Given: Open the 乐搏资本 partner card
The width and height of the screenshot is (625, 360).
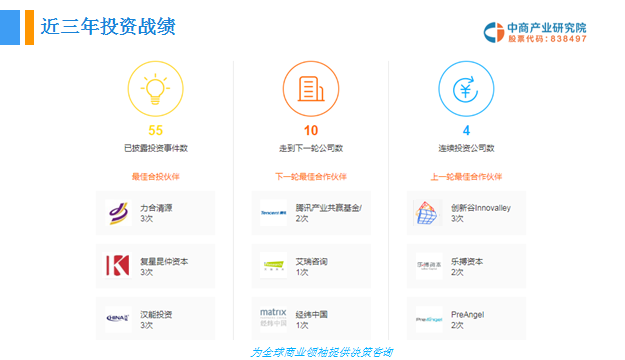Looking at the screenshot, I should coord(466,266).
